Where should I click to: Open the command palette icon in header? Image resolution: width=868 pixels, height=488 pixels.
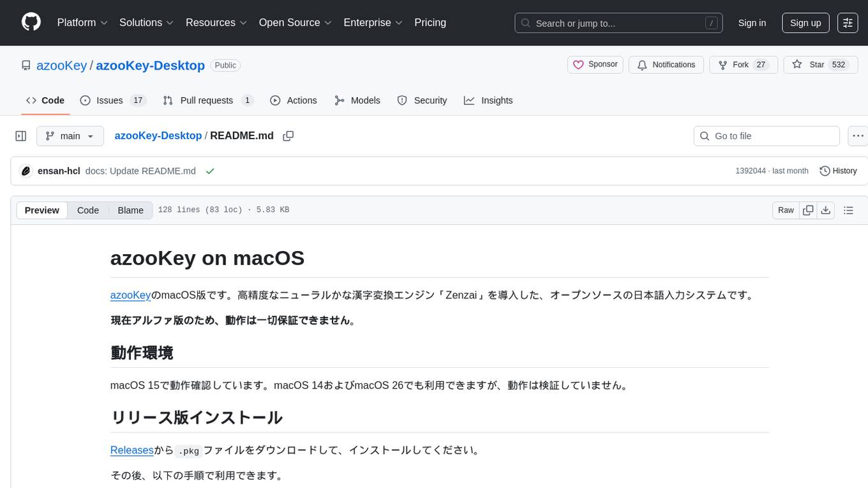(x=848, y=23)
